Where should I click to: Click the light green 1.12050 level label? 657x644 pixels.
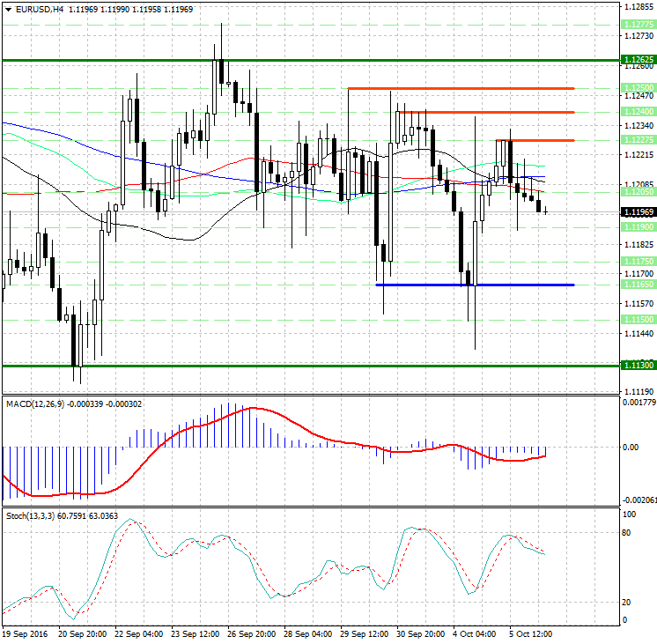[639, 191]
